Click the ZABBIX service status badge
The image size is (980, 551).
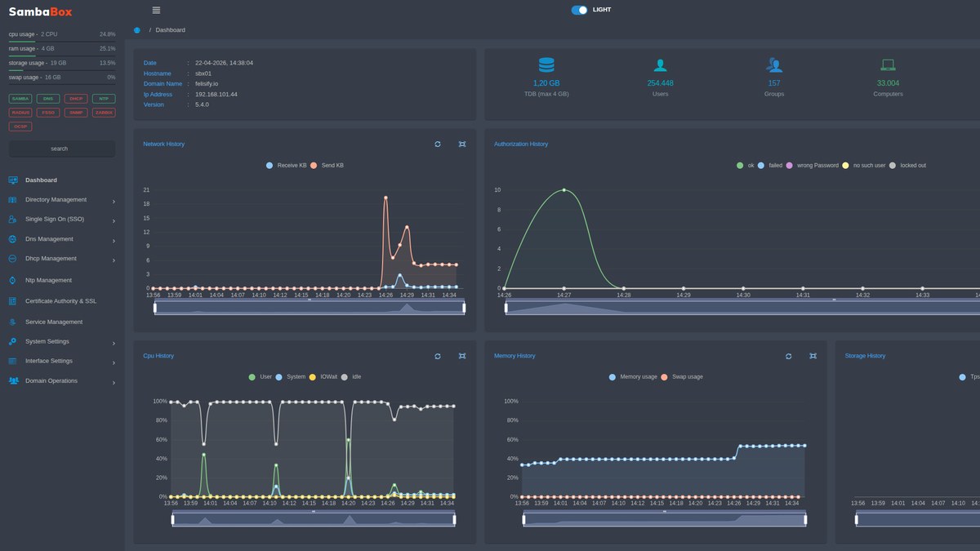coord(104,113)
